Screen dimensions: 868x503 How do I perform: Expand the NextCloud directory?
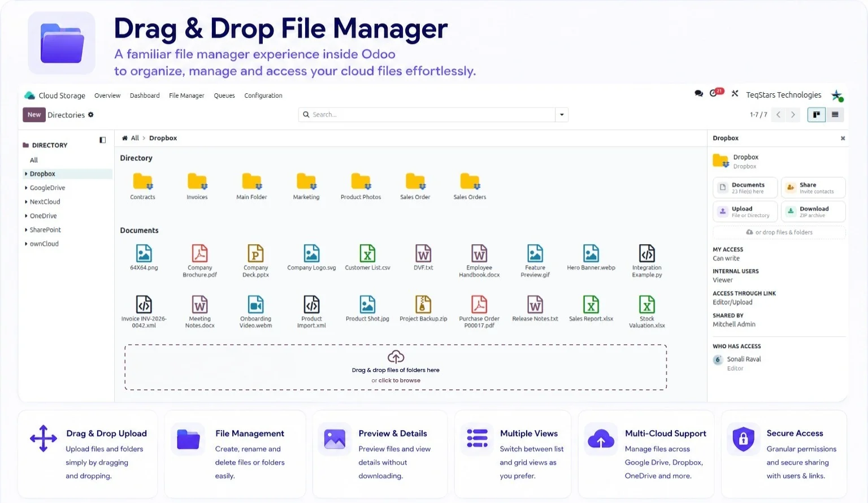[26, 202]
